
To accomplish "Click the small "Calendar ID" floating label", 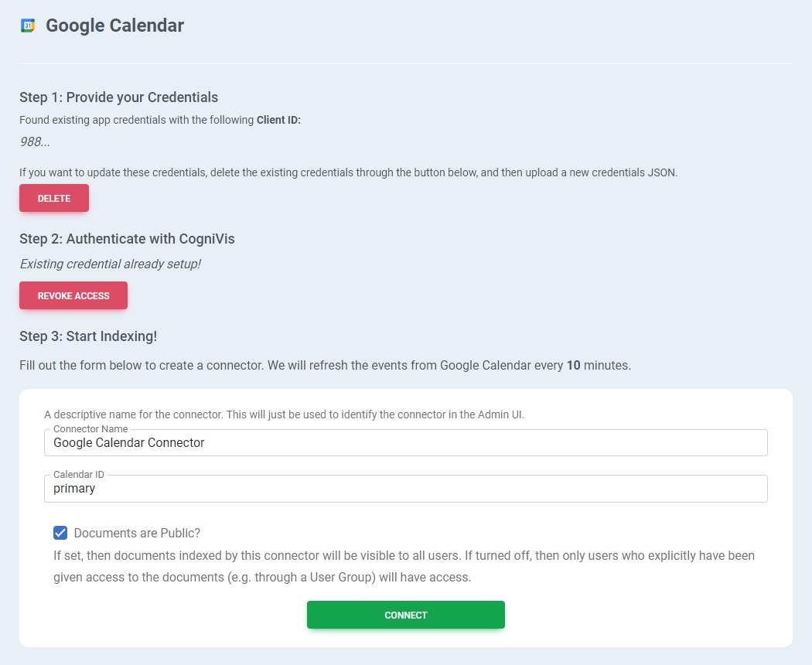I will point(79,474).
